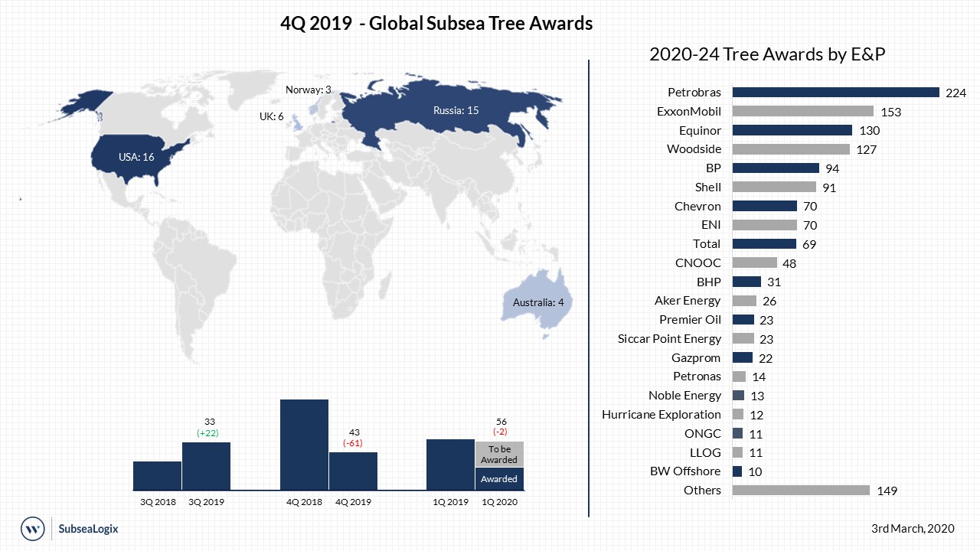980x551 pixels.
Task: Click the 'Awarded' dark blue segment
Action: point(499,479)
